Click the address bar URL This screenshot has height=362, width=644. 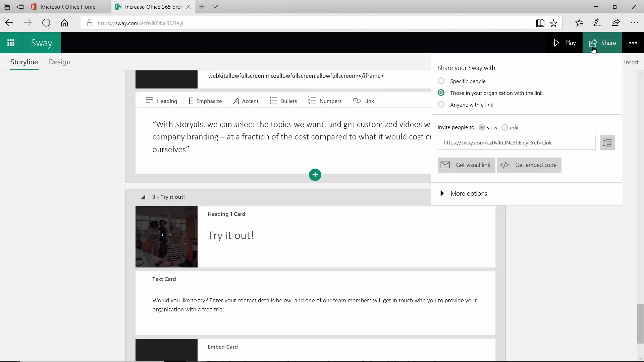point(141,23)
